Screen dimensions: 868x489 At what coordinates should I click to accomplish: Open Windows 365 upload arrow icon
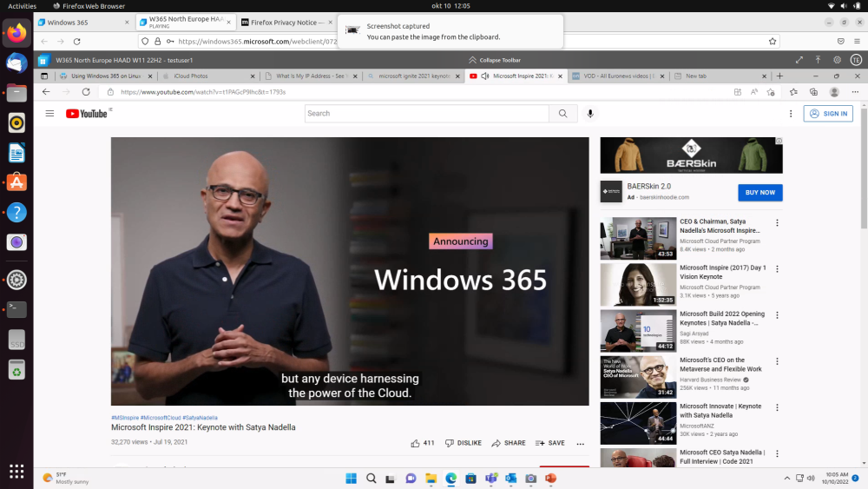point(818,60)
